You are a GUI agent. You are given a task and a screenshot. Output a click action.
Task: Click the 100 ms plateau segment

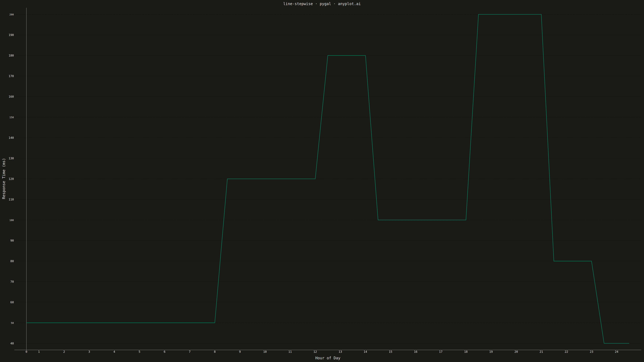(x=422, y=220)
